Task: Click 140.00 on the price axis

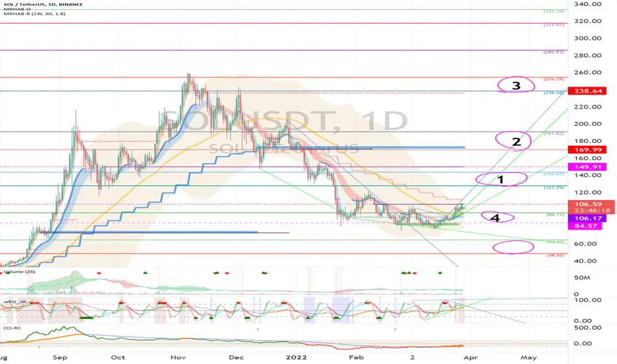Action: [588, 175]
